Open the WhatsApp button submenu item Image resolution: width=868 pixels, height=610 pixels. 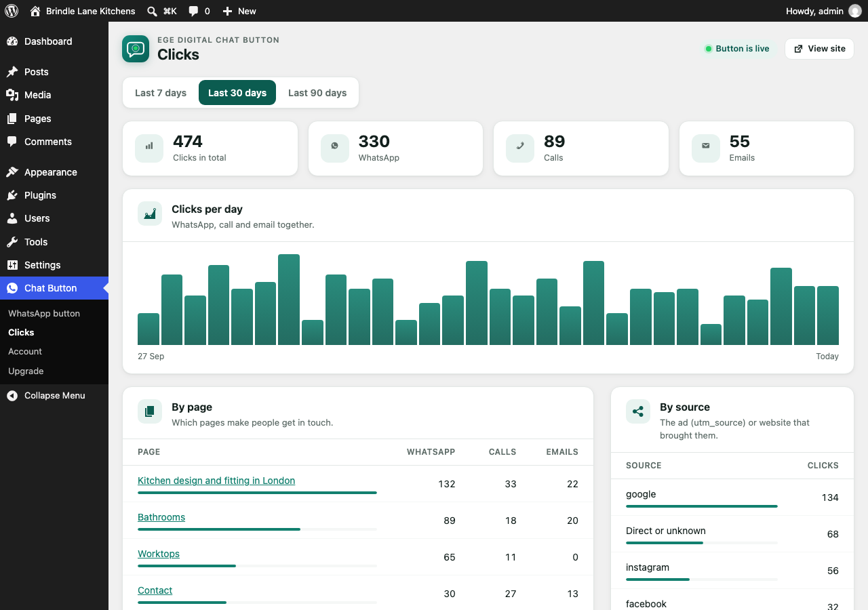coord(44,314)
